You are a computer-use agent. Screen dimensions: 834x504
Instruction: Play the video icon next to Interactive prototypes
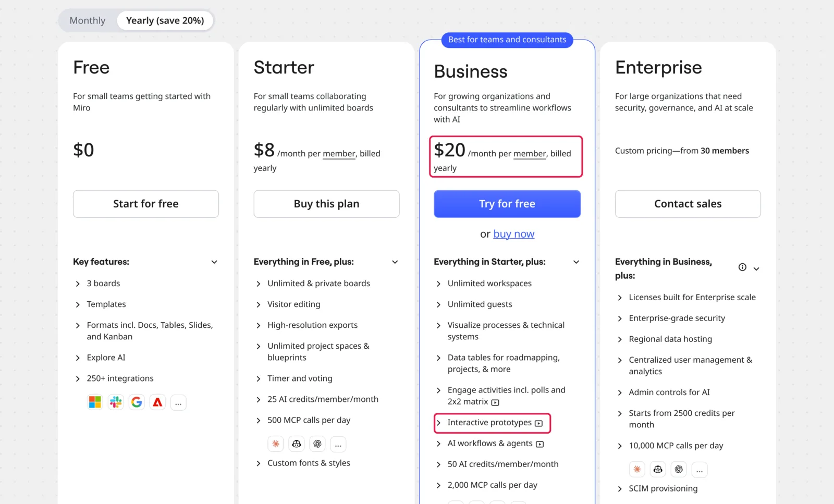pos(538,423)
